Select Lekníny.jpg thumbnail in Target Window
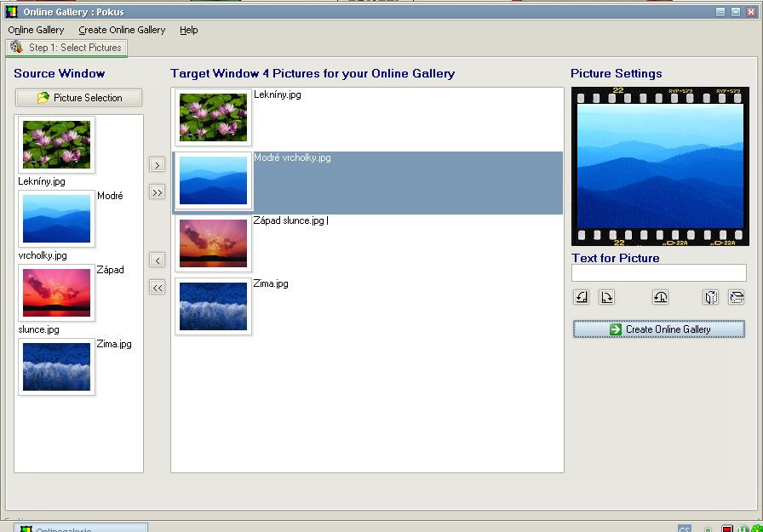763x532 pixels. [213, 117]
